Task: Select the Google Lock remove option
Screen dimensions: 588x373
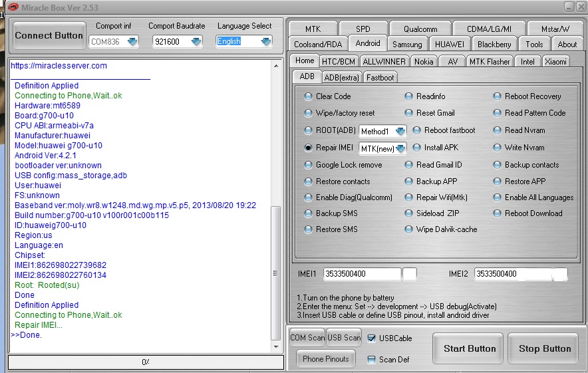Action: [x=308, y=165]
